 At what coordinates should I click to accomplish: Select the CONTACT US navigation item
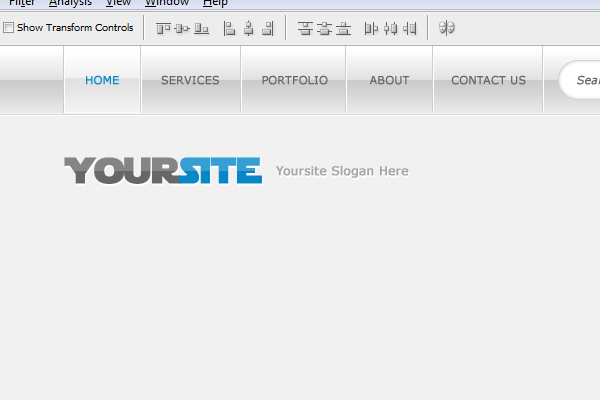click(488, 80)
